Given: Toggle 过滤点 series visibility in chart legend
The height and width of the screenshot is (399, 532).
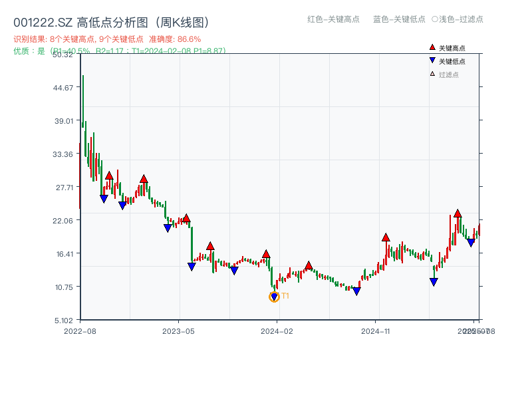Looking at the screenshot, I should (x=446, y=73).
